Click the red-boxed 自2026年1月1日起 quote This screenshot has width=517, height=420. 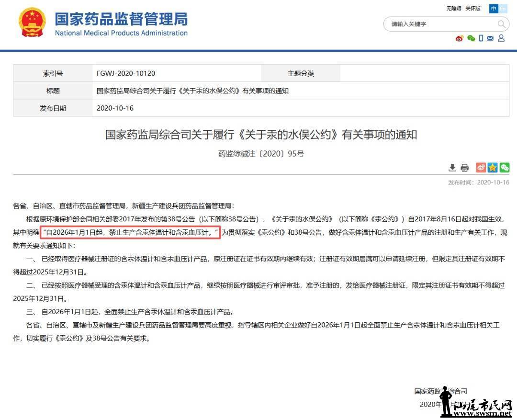(130, 232)
